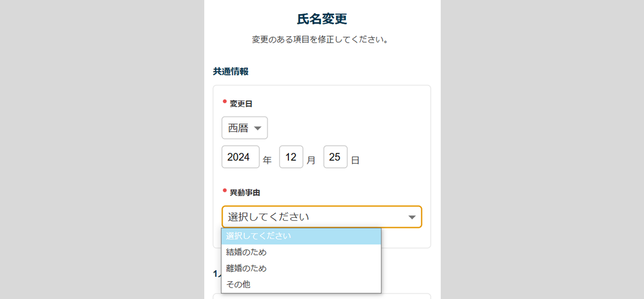Click the 年 label after the year
The image size is (644, 299).
tap(267, 161)
